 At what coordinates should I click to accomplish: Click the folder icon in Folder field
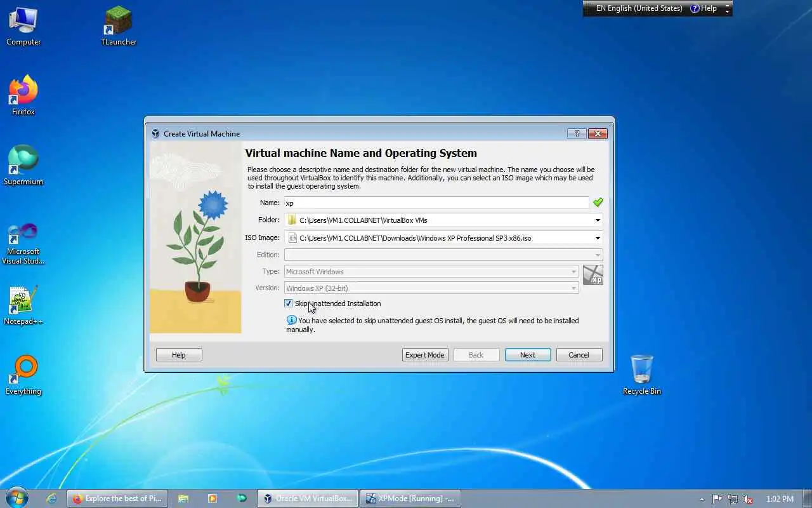(x=292, y=220)
